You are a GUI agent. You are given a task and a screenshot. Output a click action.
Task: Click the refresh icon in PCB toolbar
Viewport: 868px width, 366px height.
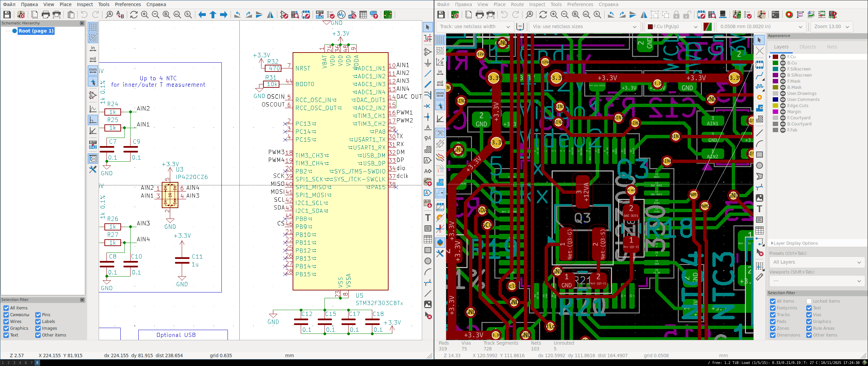(x=543, y=15)
